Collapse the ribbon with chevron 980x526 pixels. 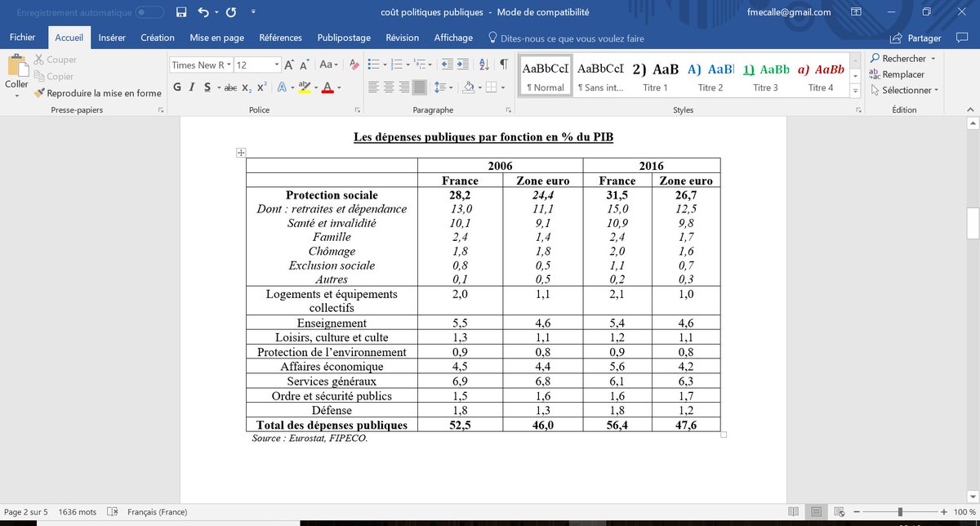969,110
